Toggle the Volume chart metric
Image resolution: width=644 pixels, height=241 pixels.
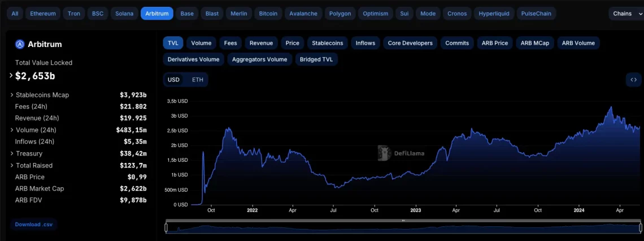[x=201, y=43]
